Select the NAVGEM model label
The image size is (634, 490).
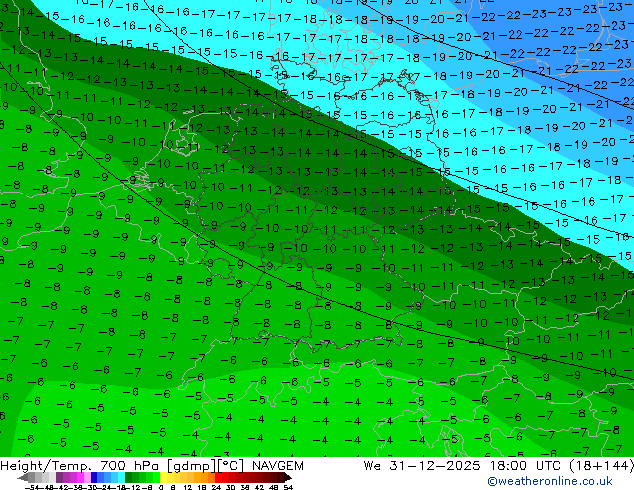click(278, 466)
